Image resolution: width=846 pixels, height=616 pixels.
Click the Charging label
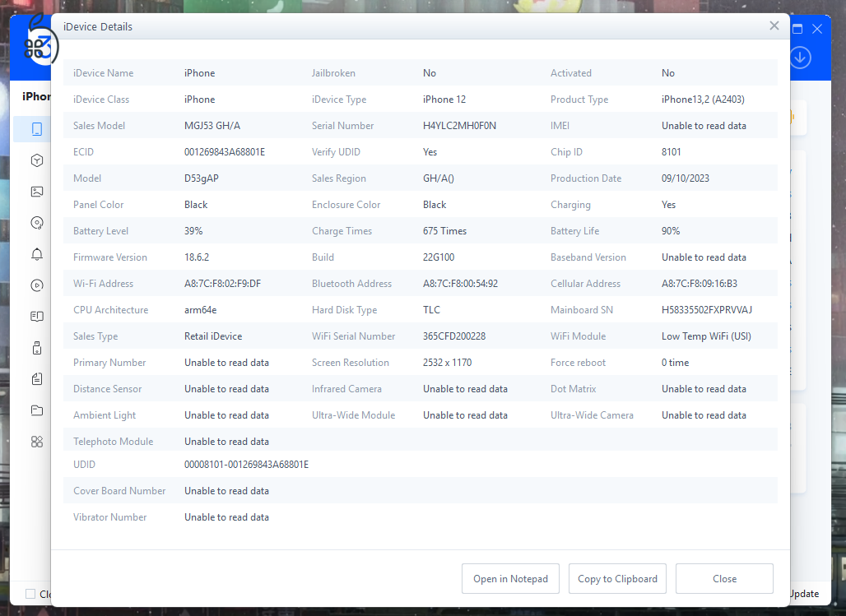[570, 205]
